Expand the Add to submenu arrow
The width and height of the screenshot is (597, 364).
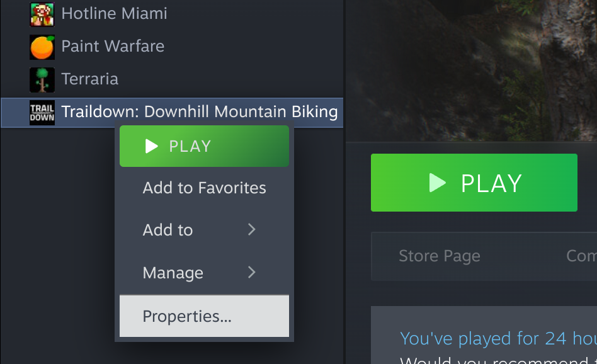(x=252, y=230)
